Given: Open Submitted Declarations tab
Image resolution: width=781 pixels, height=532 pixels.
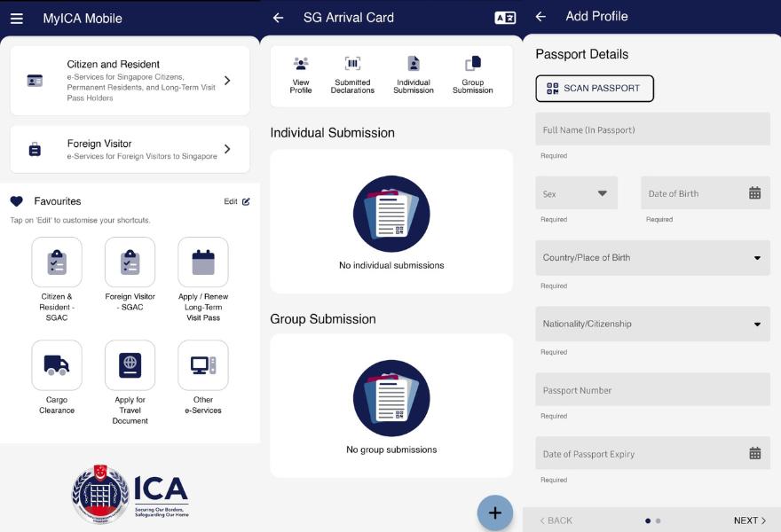Looking at the screenshot, I should point(352,75).
